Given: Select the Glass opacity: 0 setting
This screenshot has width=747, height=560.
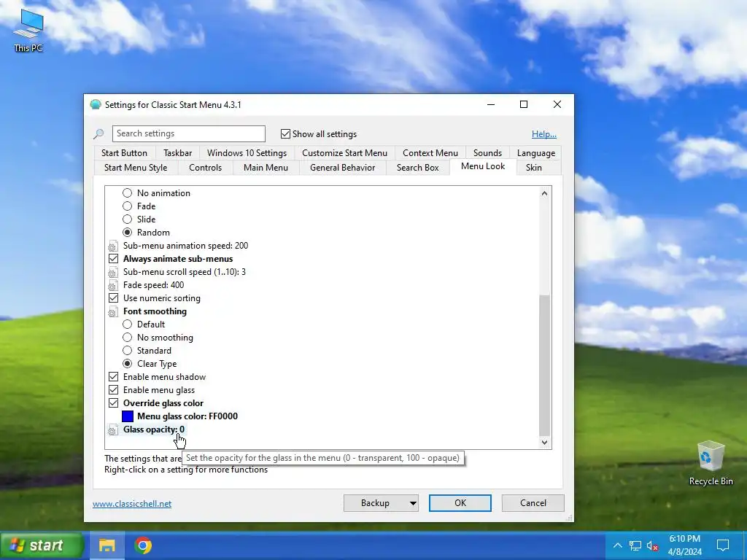Looking at the screenshot, I should (154, 429).
